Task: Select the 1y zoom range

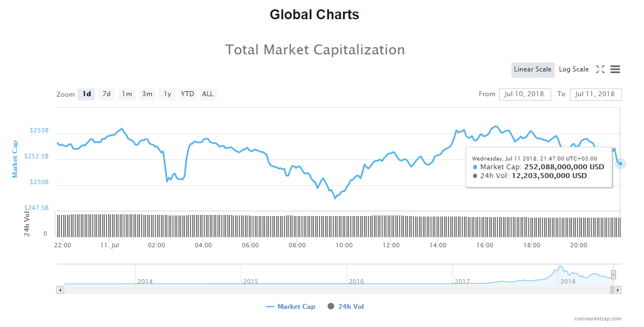Action: pyautogui.click(x=167, y=94)
